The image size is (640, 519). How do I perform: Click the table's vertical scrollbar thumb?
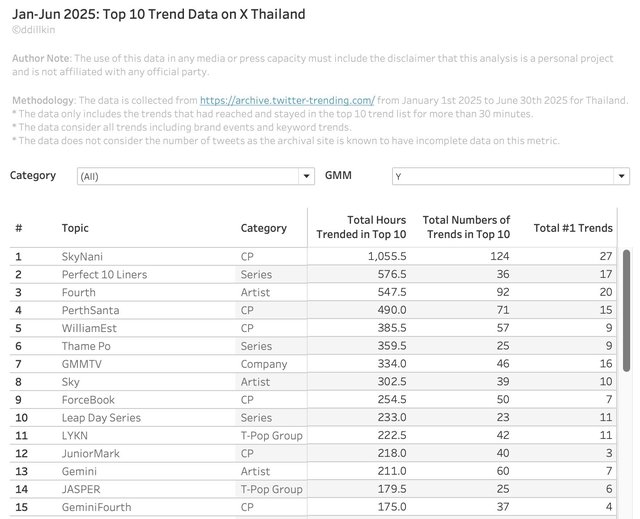coord(626,311)
